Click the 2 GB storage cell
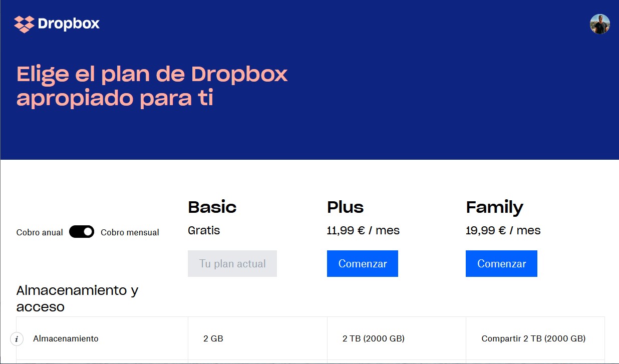 click(213, 338)
